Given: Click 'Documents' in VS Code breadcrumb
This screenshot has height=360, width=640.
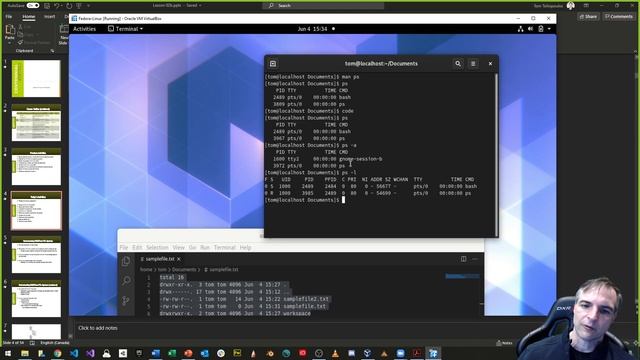Looking at the screenshot, I should point(184,269).
